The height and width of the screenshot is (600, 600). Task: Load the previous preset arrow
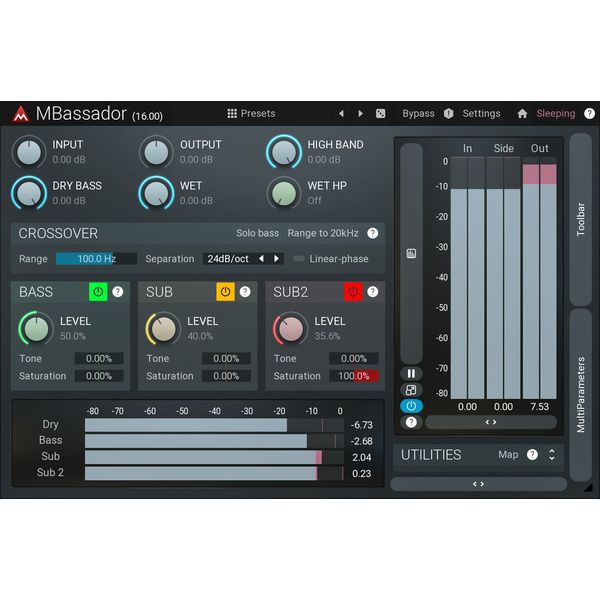[x=341, y=114]
